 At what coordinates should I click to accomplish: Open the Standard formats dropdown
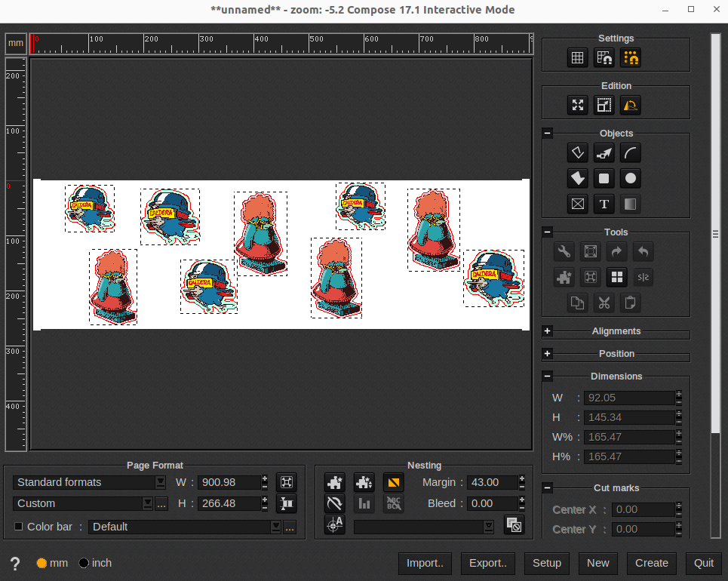(87, 482)
